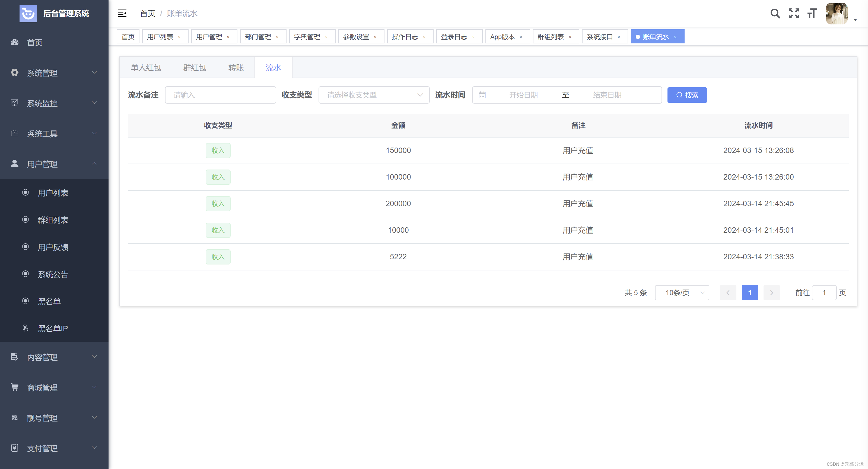Image resolution: width=868 pixels, height=469 pixels.
Task: Switch to the 转账 tab
Action: 236,68
